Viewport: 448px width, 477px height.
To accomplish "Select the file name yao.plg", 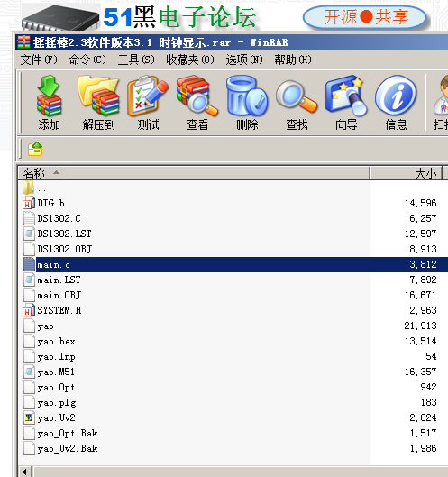I will 57,403.
